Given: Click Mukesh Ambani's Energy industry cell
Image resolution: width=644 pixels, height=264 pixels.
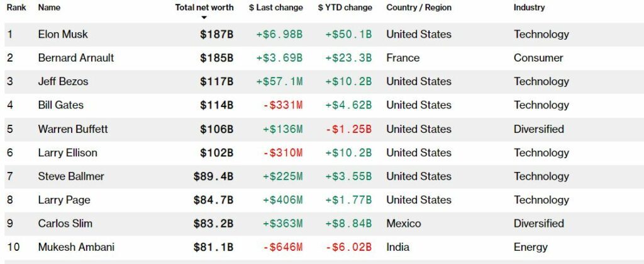Looking at the screenshot, I should click(530, 247).
